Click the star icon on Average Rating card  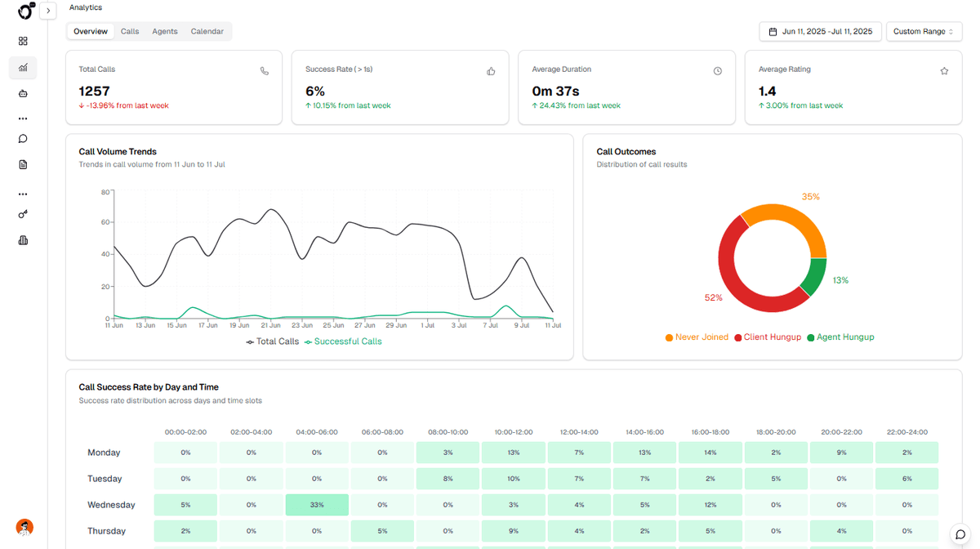pyautogui.click(x=944, y=71)
